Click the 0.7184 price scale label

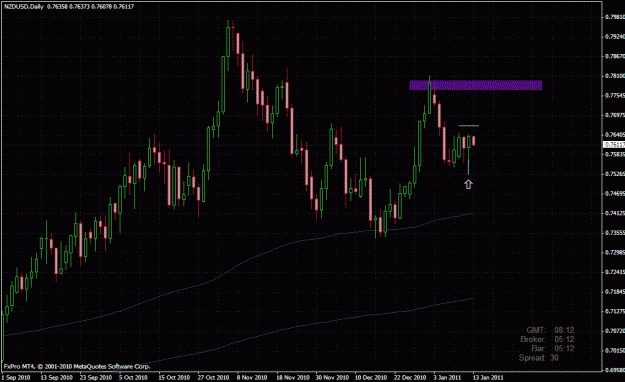[615, 291]
